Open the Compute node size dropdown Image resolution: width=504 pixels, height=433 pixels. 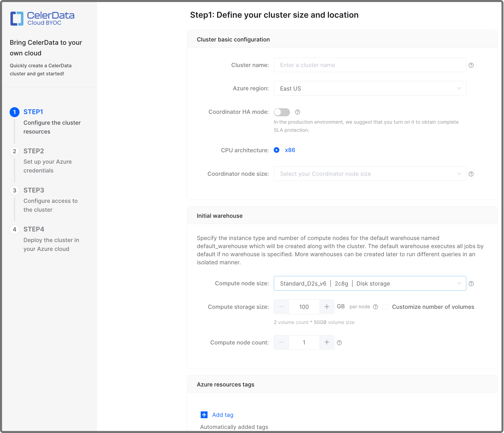369,283
